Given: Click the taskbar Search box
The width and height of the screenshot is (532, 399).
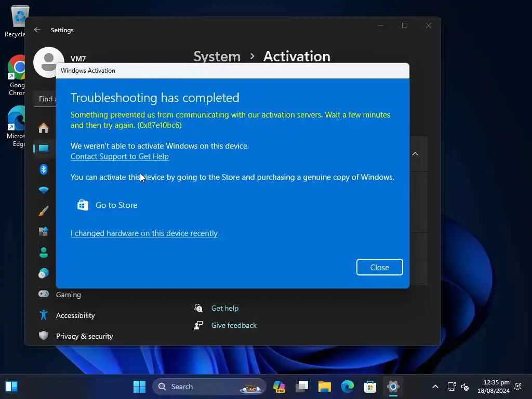Looking at the screenshot, I should pyautogui.click(x=209, y=387).
